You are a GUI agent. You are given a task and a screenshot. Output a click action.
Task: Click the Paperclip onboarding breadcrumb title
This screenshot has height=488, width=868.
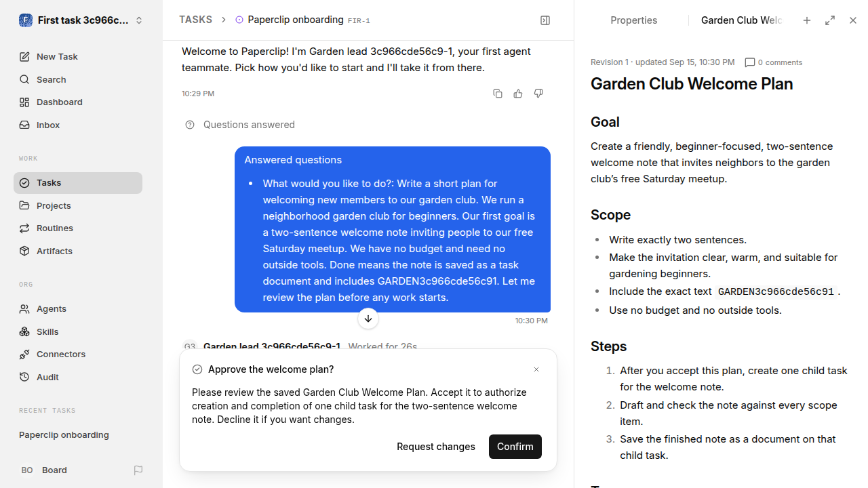tap(296, 20)
